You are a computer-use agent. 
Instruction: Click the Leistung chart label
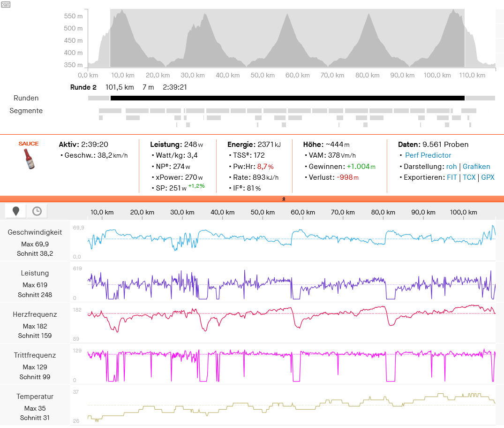tap(35, 273)
